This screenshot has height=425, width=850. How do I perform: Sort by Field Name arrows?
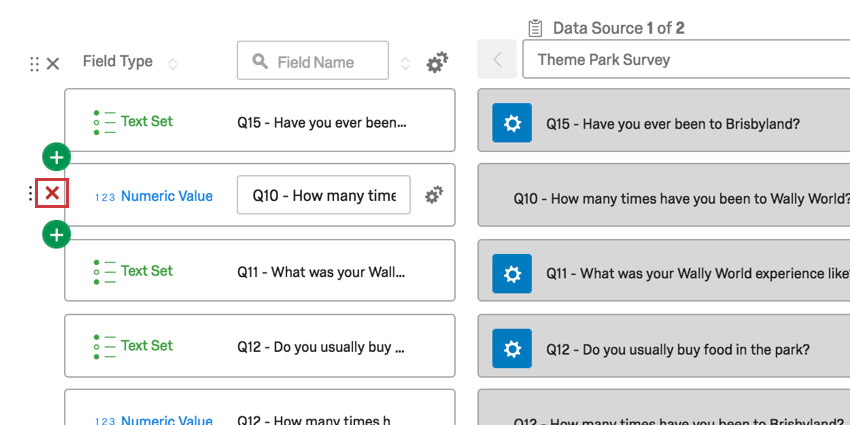[405, 63]
